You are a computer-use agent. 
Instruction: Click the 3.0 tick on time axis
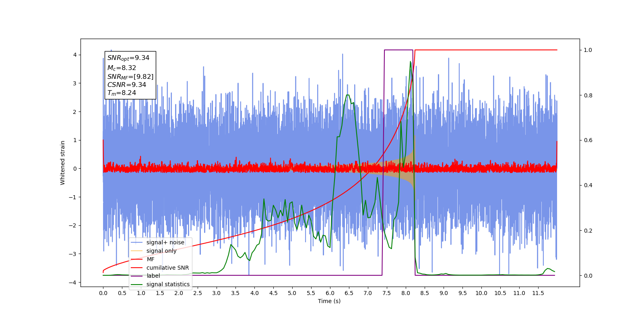click(217, 293)
